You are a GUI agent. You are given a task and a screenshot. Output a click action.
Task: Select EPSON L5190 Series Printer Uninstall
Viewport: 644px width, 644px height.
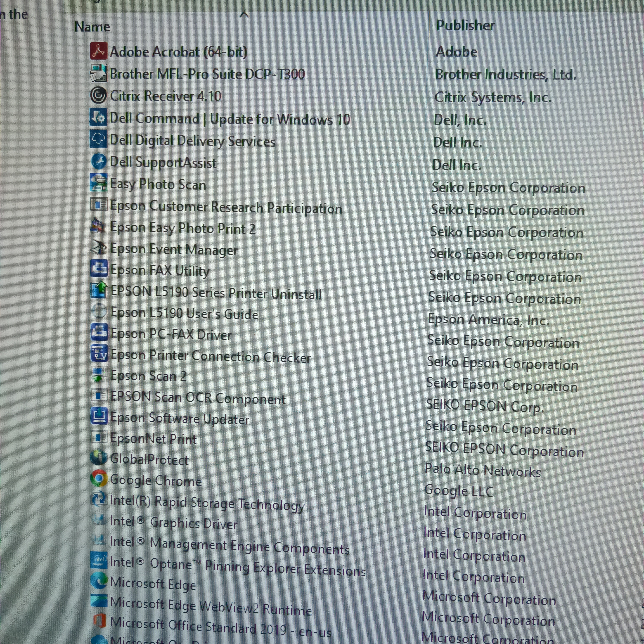click(x=216, y=293)
